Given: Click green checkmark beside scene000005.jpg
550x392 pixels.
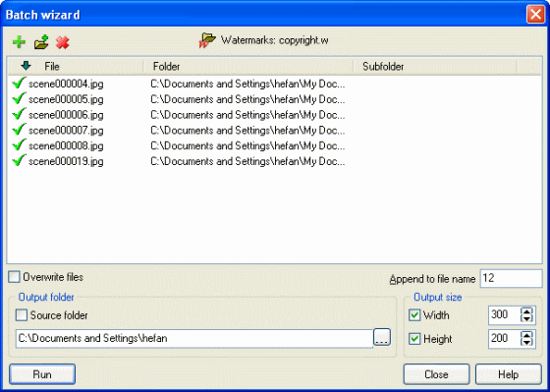Looking at the screenshot, I should coord(19,98).
